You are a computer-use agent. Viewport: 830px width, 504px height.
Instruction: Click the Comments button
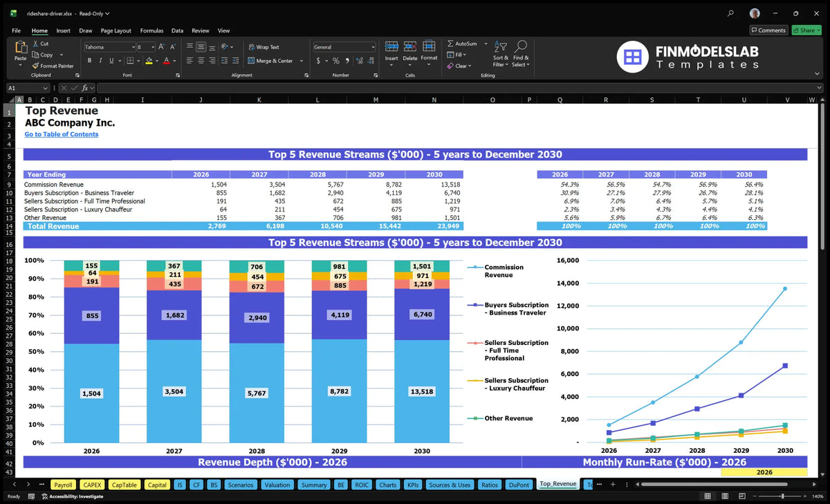pyautogui.click(x=768, y=30)
